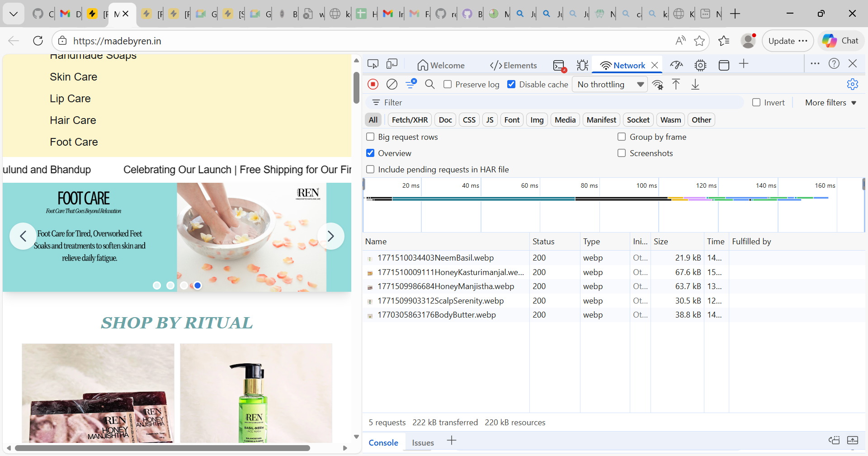Viewport: 868px width, 456px height.
Task: Open the Memory panel chip icon
Action: 700,65
